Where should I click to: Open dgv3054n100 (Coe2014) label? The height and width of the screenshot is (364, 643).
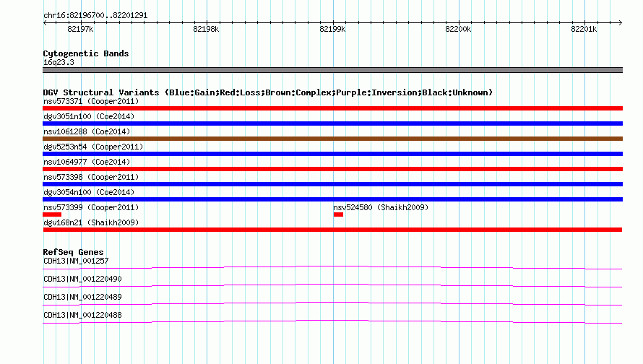[89, 192]
